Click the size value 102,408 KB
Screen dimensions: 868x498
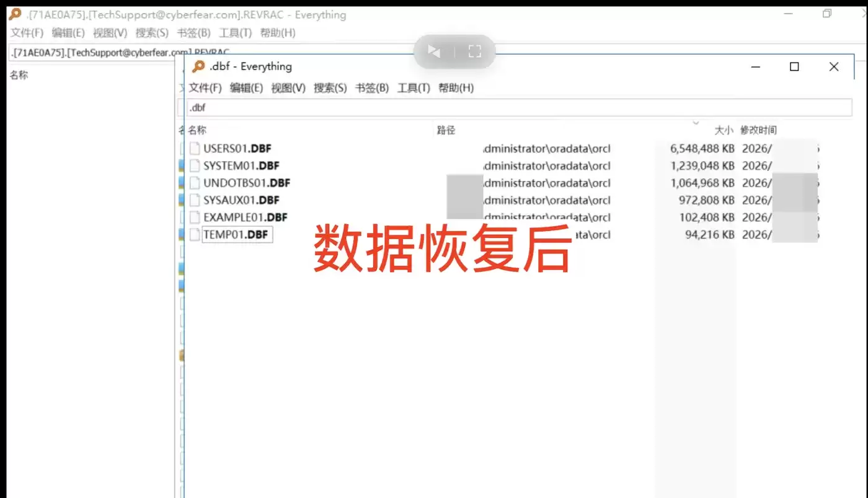tap(707, 217)
